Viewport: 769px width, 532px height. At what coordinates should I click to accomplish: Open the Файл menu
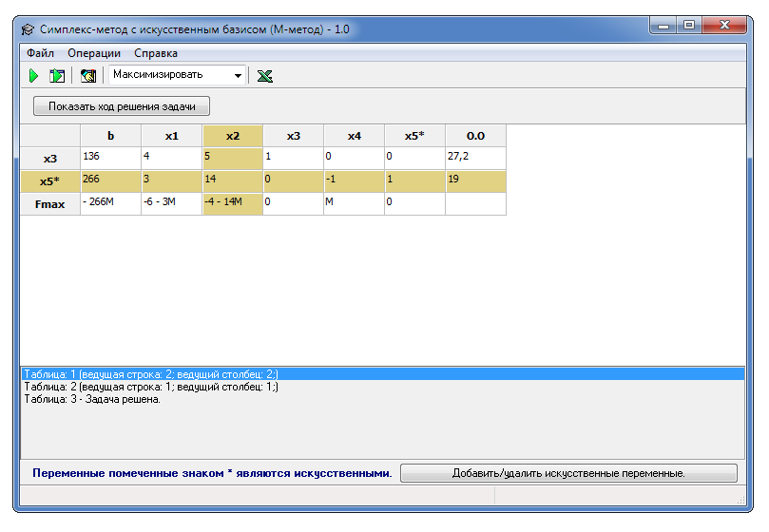point(40,53)
